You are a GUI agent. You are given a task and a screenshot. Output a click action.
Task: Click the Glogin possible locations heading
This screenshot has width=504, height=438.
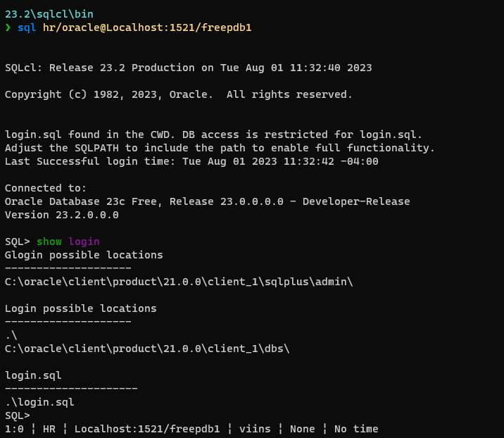tap(84, 256)
